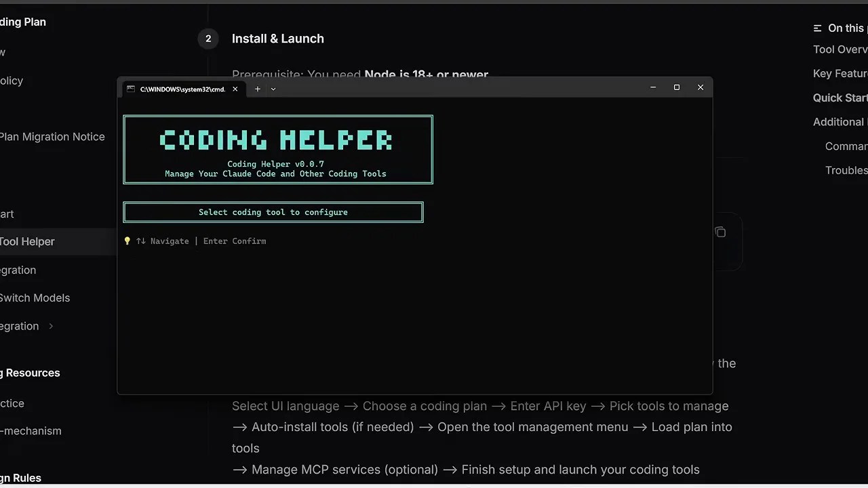The height and width of the screenshot is (488, 868).
Task: Expand the Integration sidebar chevron
Action: click(x=51, y=326)
